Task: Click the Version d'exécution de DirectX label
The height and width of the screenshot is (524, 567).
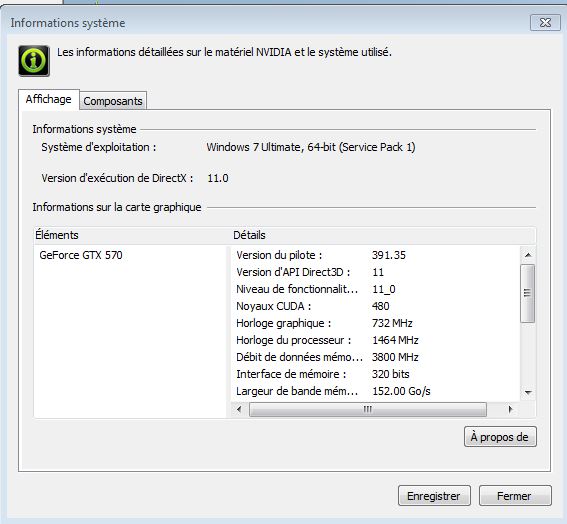Action: click(117, 178)
